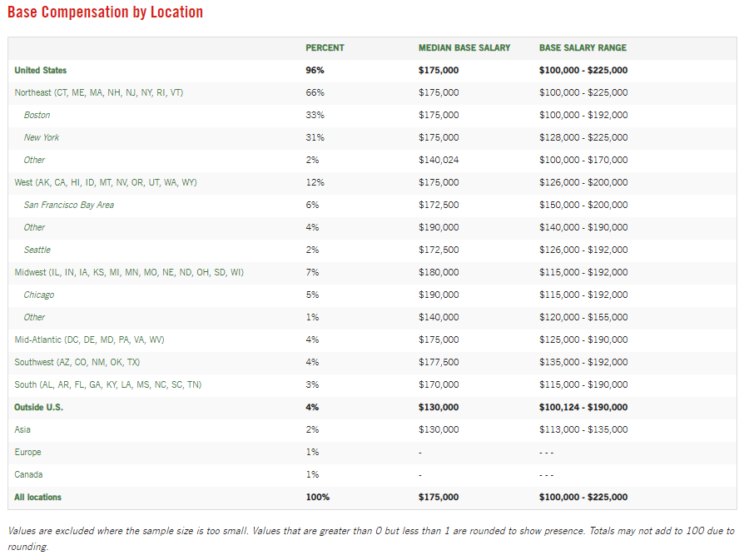This screenshot has width=744, height=560.
Task: Click the PERCENT column header
Action: [325, 48]
